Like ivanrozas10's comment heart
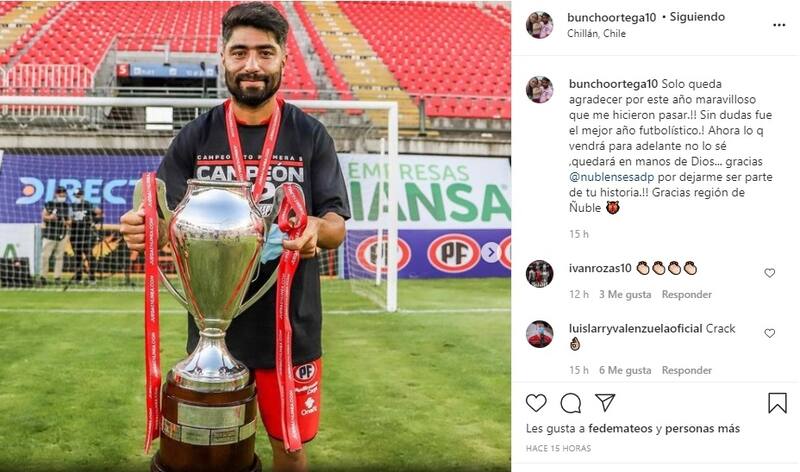 (769, 273)
